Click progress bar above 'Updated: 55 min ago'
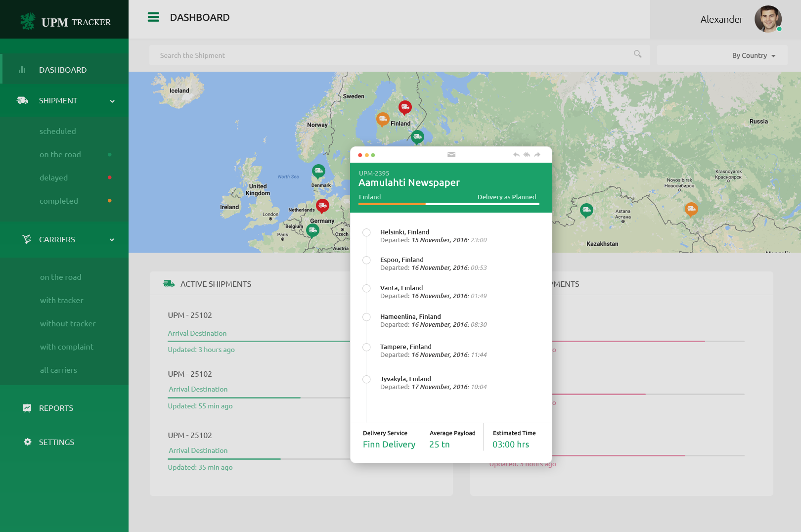801x532 pixels. click(260, 398)
